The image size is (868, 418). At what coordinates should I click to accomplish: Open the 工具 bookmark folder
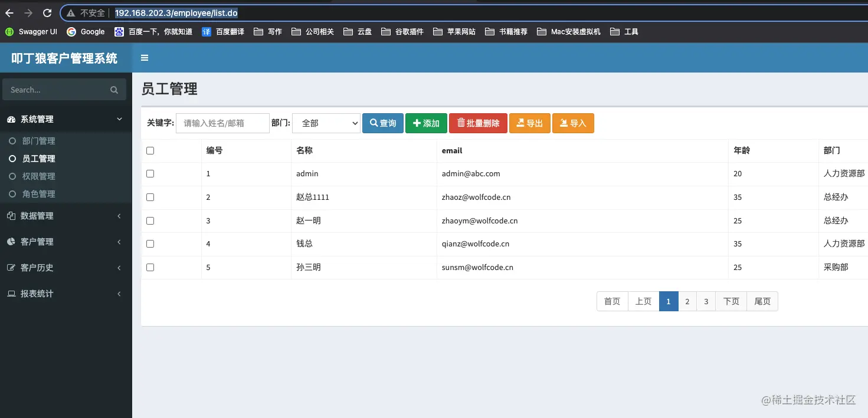(624, 32)
